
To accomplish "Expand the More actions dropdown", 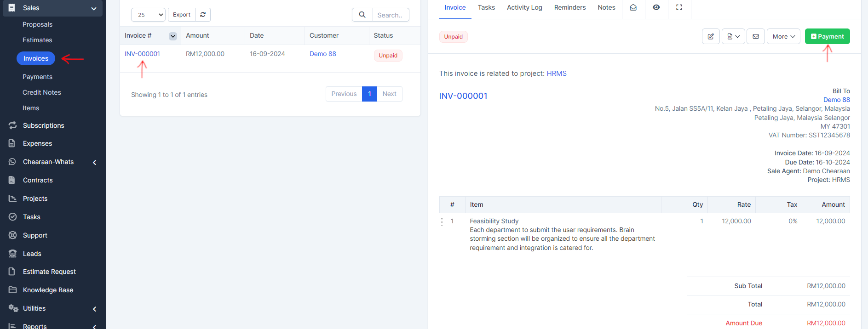I will click(783, 36).
